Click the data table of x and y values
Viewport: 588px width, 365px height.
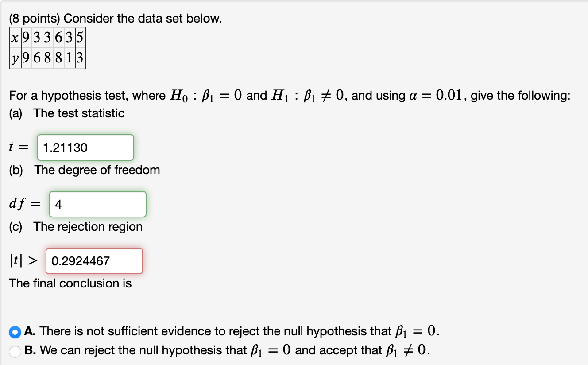click(x=47, y=47)
